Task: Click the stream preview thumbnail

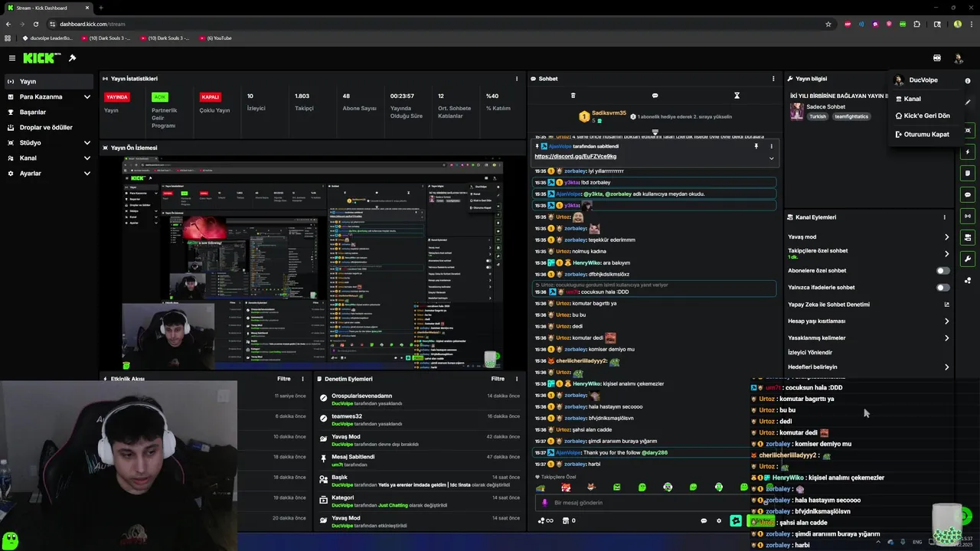Action: point(312,264)
